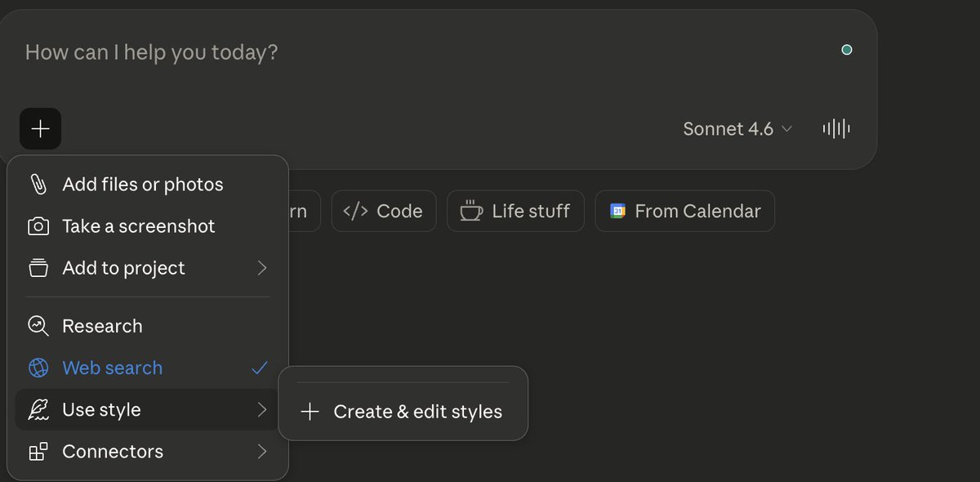Viewport: 980px width, 482px height.
Task: Click Create & edit styles
Action: (x=403, y=412)
